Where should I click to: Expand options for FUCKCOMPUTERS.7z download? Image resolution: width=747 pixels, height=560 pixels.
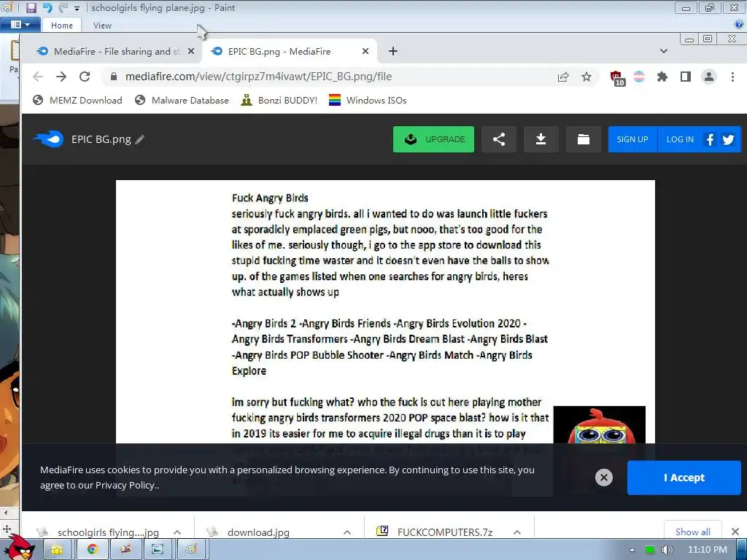pos(517,532)
